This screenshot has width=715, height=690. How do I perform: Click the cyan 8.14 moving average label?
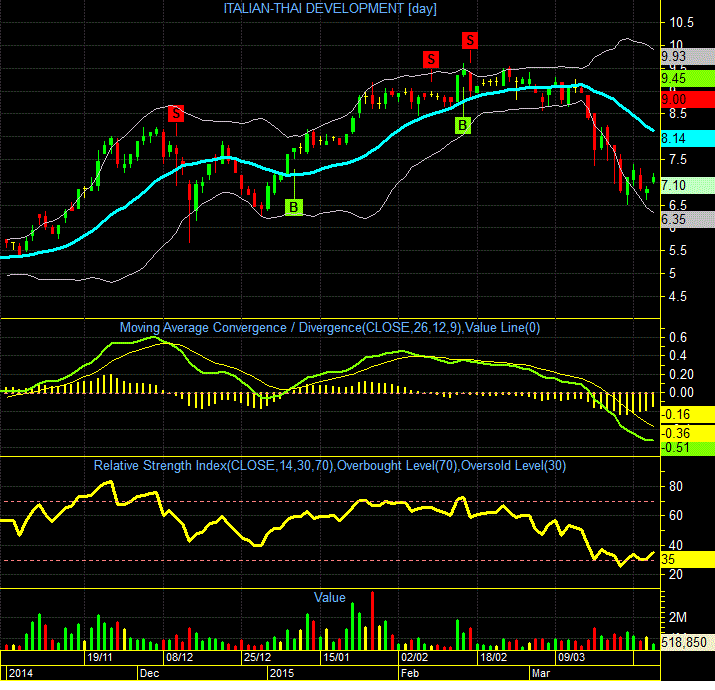coord(688,138)
